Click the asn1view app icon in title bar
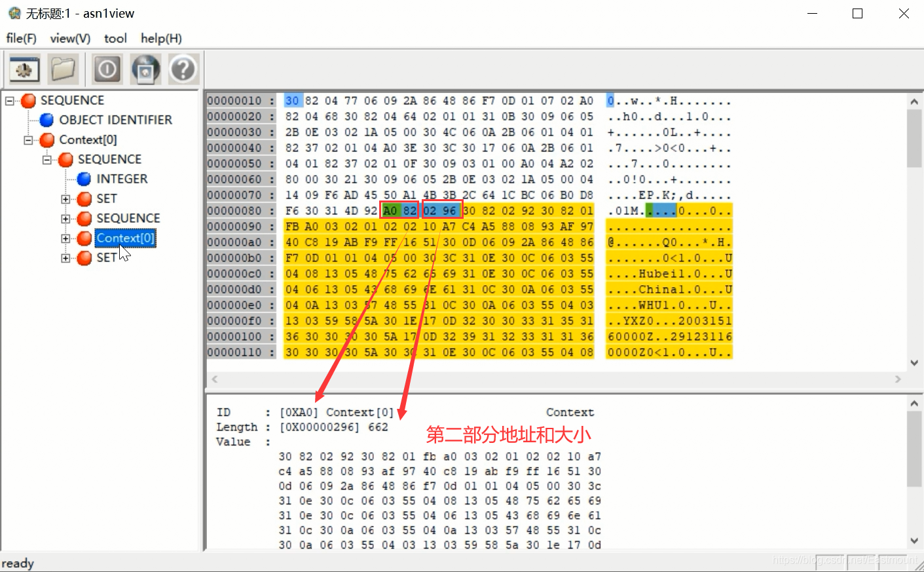Viewport: 924px width, 572px height. pos(14,13)
